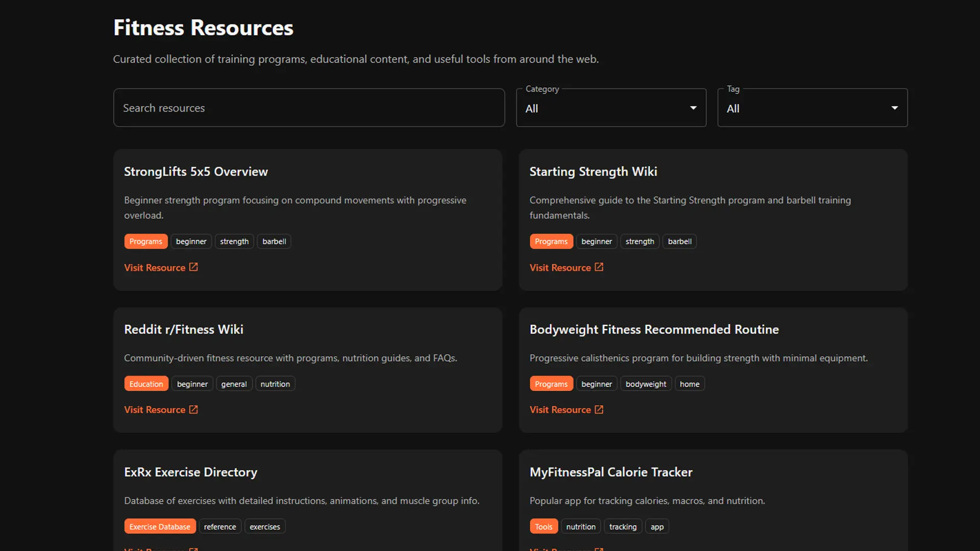
Task: Select the Programs category badge on StrongLifts card
Action: [145, 241]
